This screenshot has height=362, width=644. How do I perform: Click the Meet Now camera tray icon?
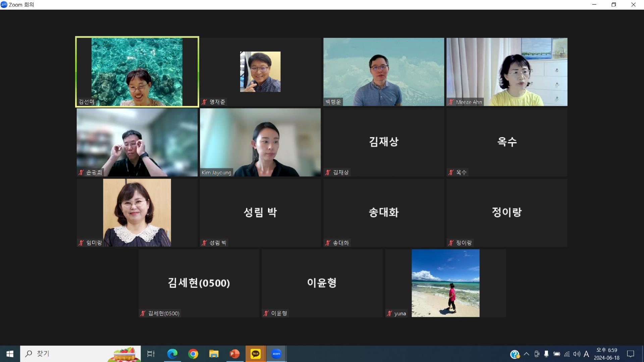click(537, 354)
